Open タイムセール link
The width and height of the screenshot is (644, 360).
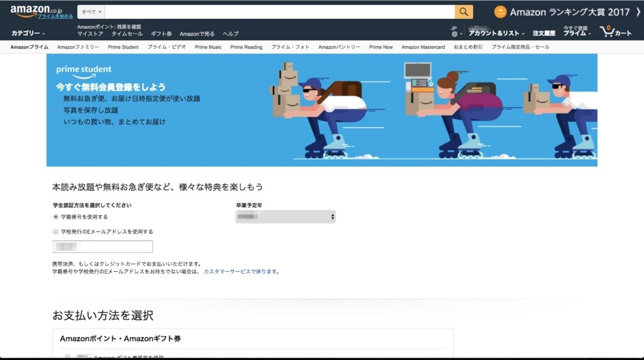(x=127, y=34)
